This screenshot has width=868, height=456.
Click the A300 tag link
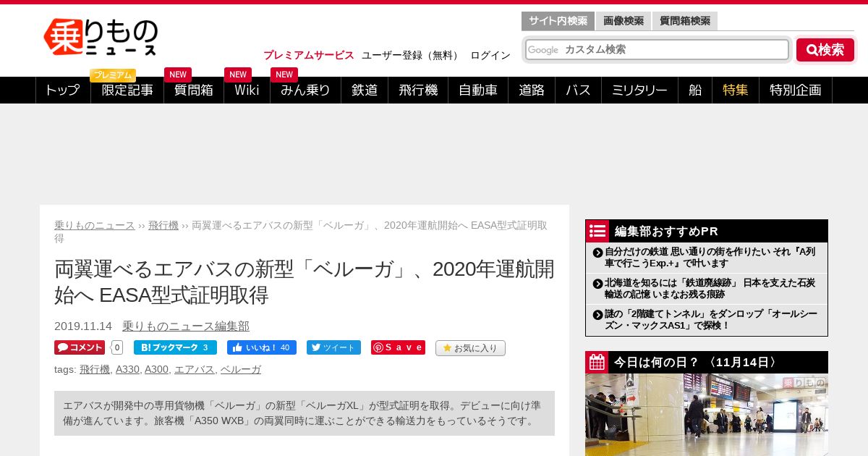tap(156, 369)
